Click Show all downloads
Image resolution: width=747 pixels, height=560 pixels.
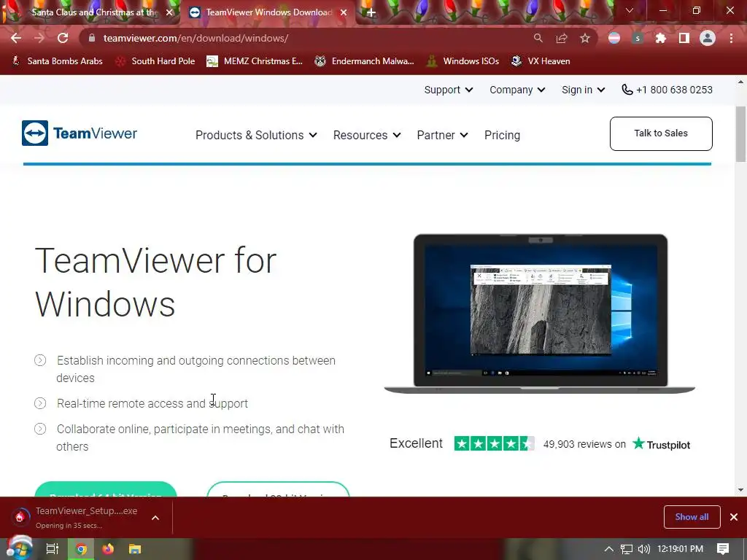(x=692, y=517)
